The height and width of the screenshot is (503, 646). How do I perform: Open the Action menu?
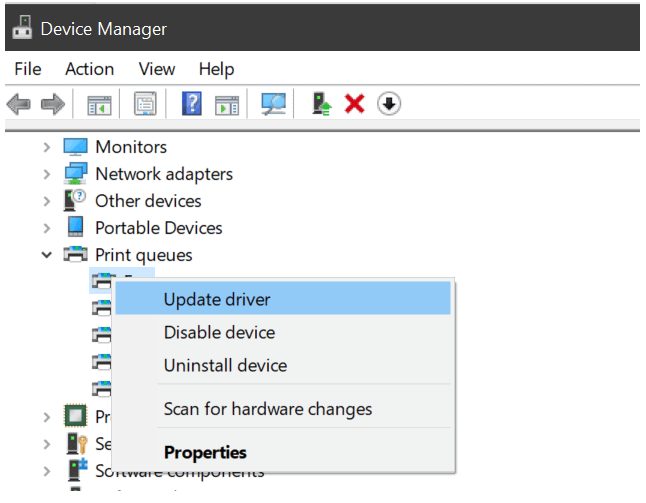click(x=89, y=69)
